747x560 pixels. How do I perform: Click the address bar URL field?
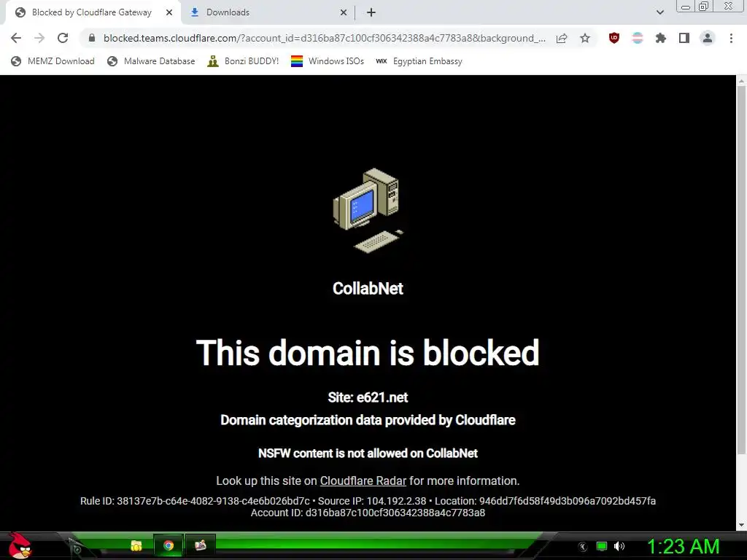pyautogui.click(x=324, y=38)
